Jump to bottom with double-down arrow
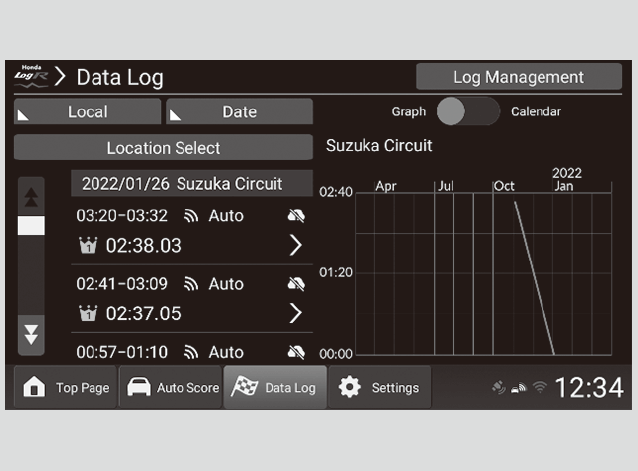This screenshot has width=638, height=471. tap(32, 334)
